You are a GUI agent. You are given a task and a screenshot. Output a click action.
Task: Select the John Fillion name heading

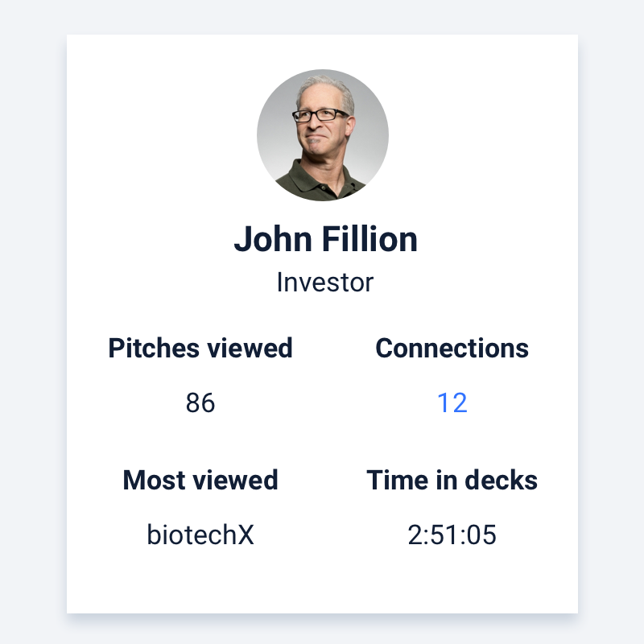coord(326,239)
